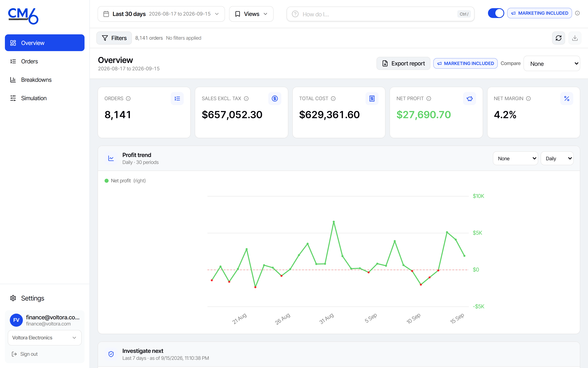Click the Profit trend chart icon
The height and width of the screenshot is (368, 588).
click(x=111, y=158)
